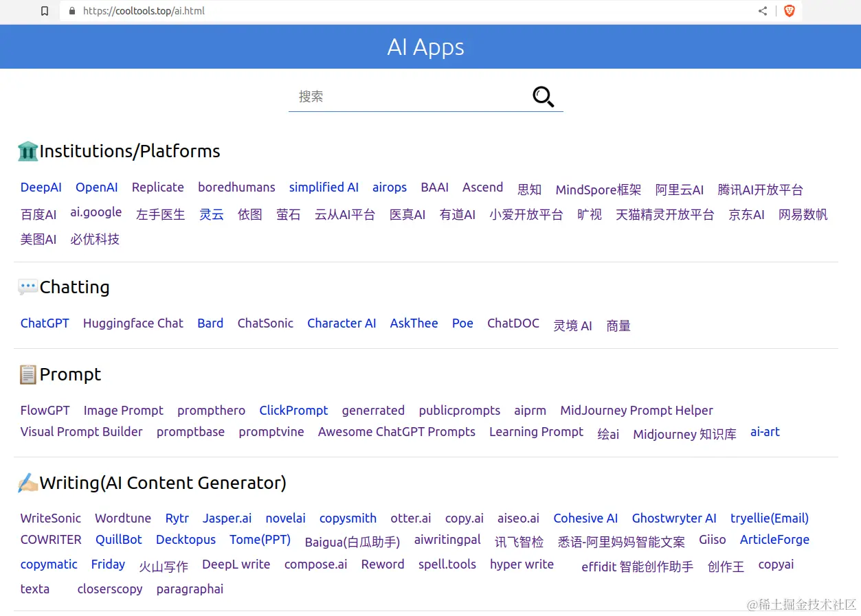The image size is (861, 616).
Task: Click the share arrow icon near the address bar
Action: click(x=761, y=11)
